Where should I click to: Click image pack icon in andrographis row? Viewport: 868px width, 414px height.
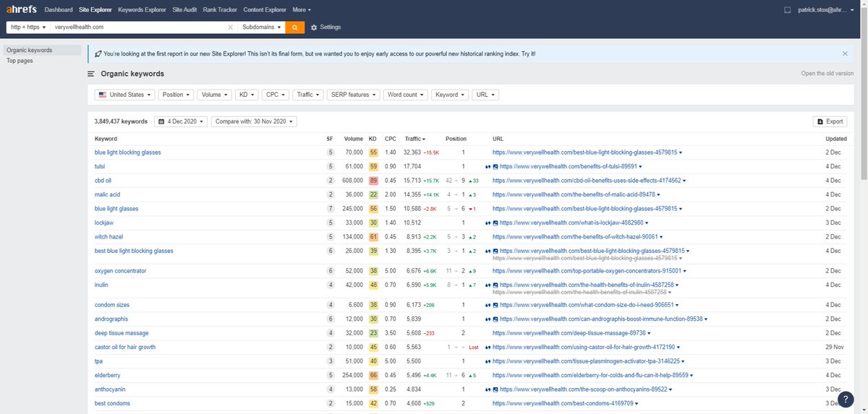tap(495, 319)
